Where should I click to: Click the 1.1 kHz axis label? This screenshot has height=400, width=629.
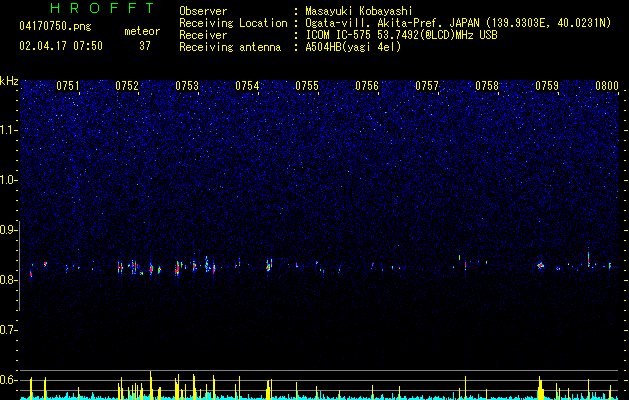8,130
